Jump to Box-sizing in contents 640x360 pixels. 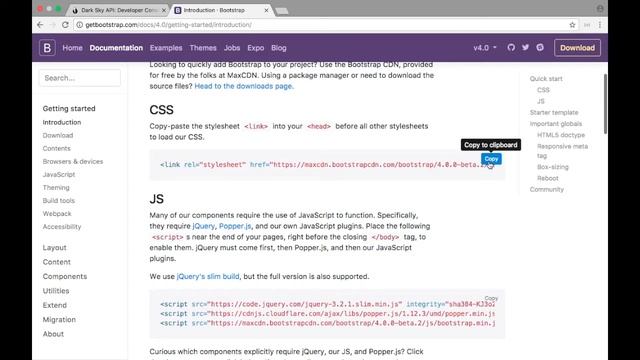click(x=553, y=167)
